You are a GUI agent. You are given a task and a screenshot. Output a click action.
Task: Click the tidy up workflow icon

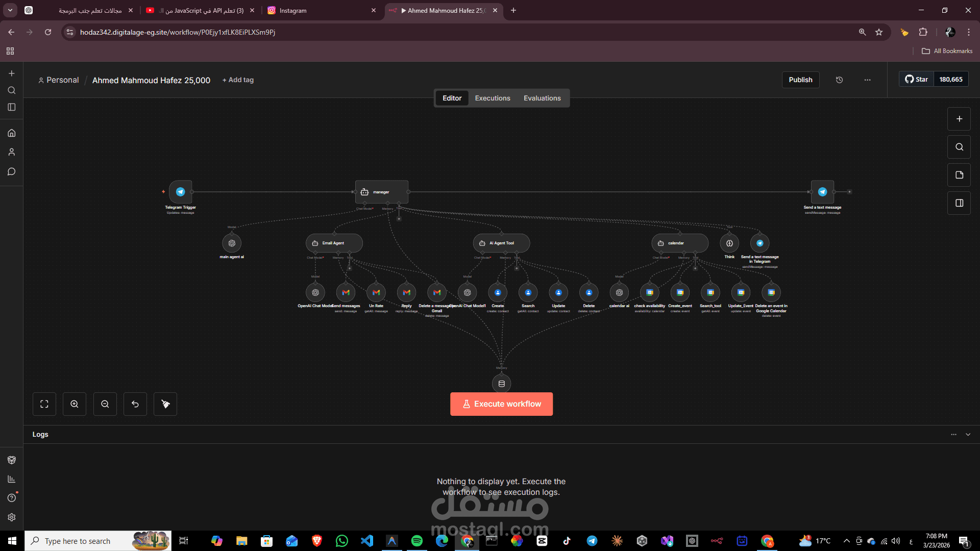(165, 404)
